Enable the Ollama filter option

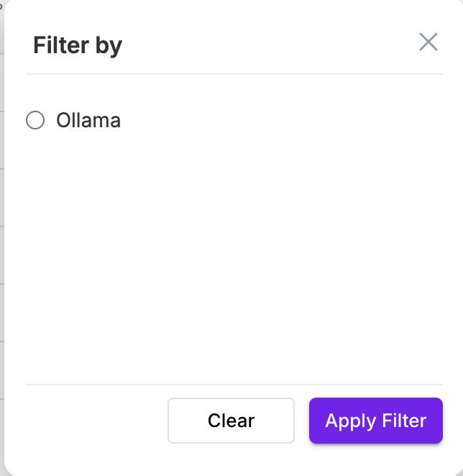[35, 120]
